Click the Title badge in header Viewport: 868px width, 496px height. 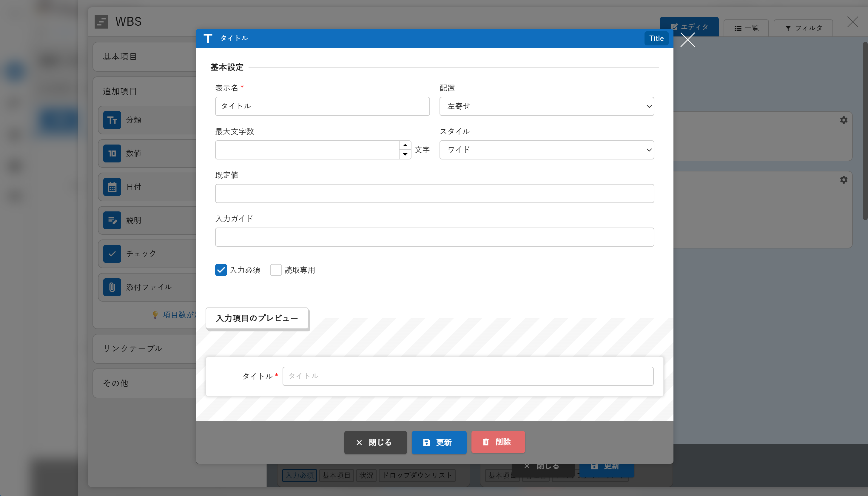[656, 39]
